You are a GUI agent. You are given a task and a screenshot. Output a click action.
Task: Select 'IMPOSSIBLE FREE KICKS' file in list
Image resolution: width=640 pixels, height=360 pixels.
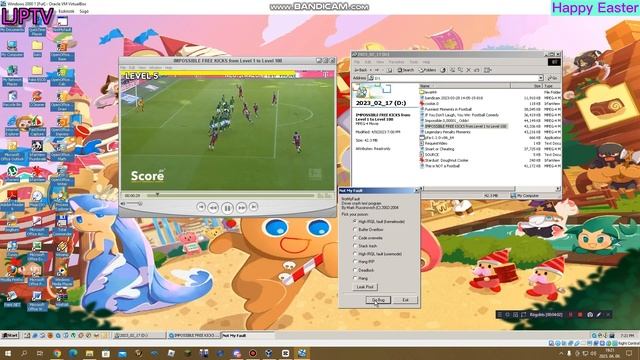click(466, 127)
